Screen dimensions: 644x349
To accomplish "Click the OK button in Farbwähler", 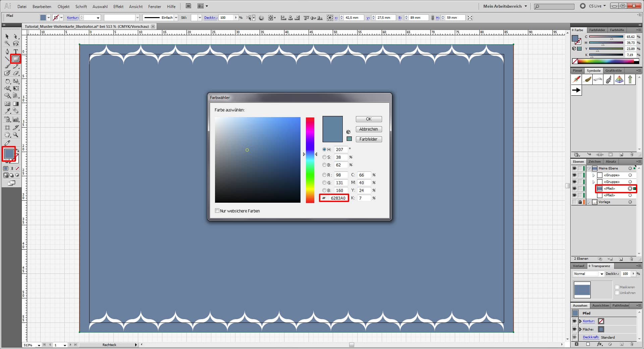I will click(368, 119).
